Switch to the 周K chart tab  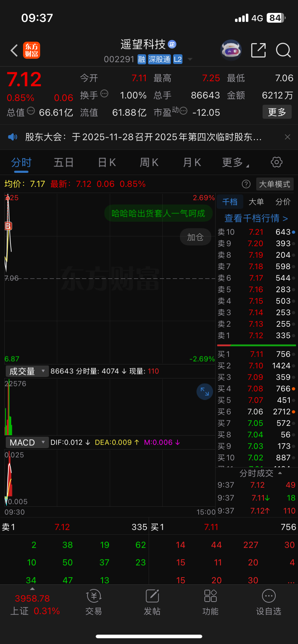149,162
